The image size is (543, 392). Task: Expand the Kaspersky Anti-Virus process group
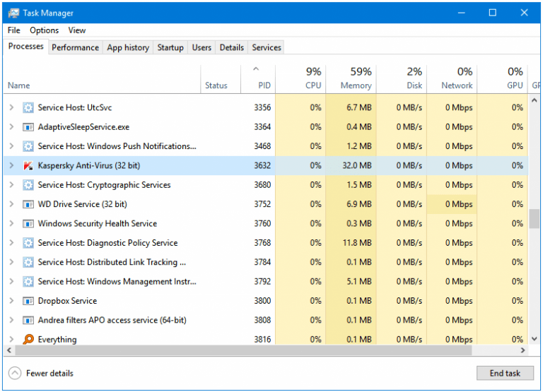click(11, 166)
